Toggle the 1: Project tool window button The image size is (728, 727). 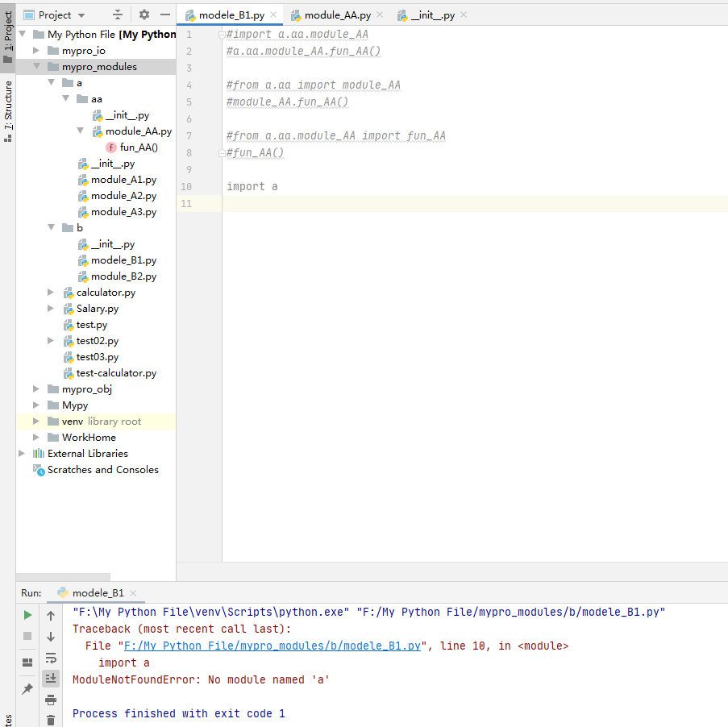(x=8, y=37)
